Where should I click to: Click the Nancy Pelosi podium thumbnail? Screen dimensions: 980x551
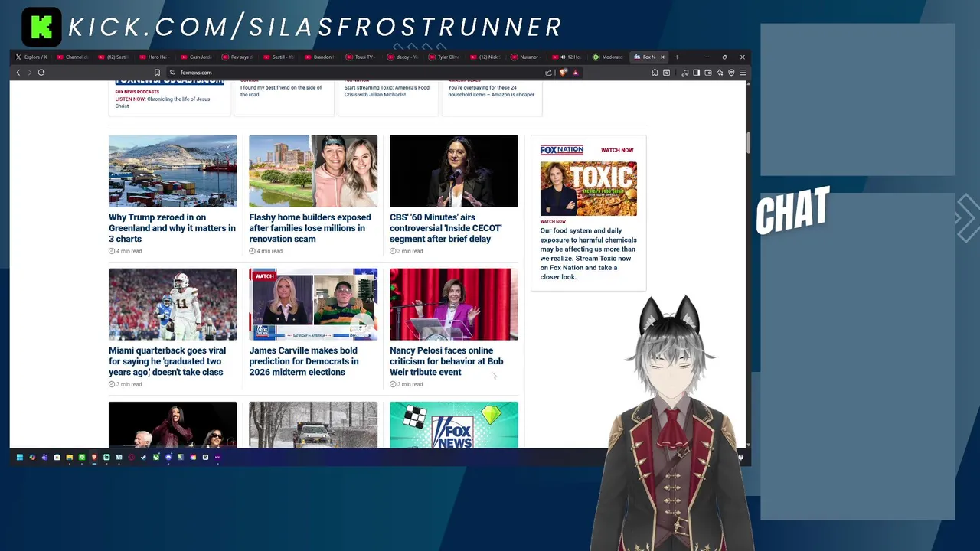coord(454,305)
